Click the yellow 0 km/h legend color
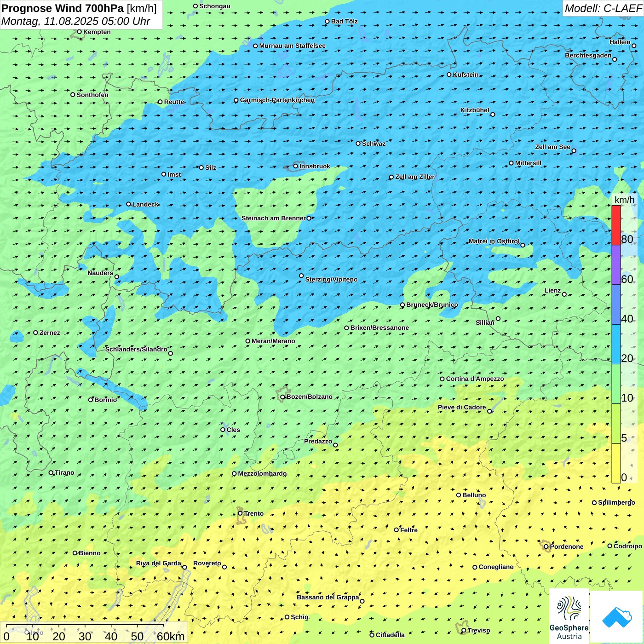 [616, 463]
